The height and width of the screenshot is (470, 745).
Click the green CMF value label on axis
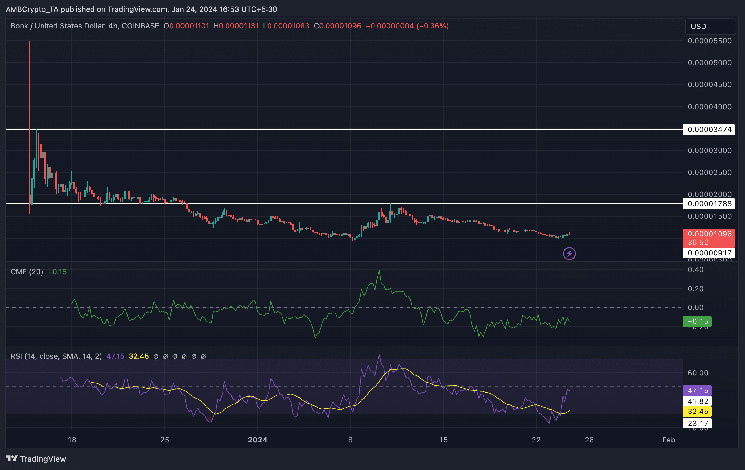click(699, 321)
